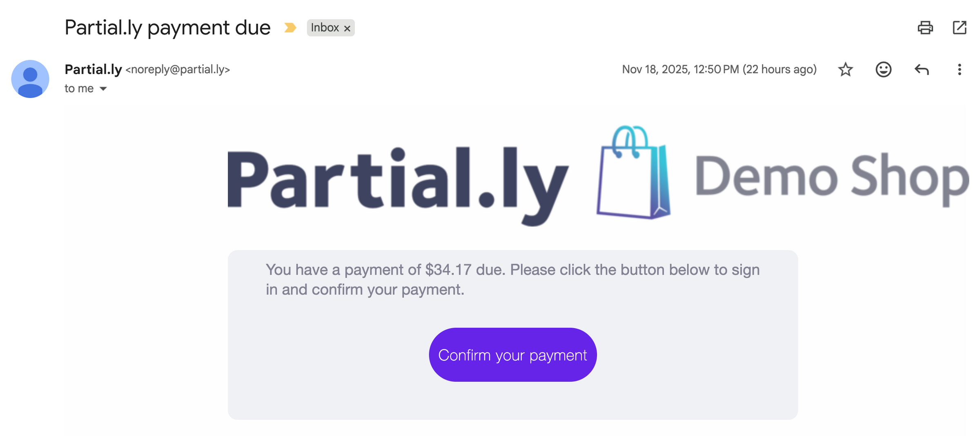Expand the "to me" recipient details
Viewport: 980px width, 436px height.
(103, 89)
